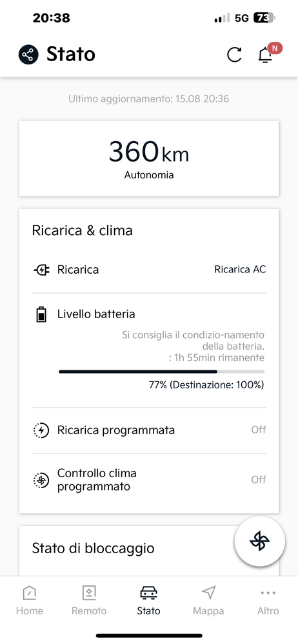Expand the Stato di bloccaggio section
This screenshot has width=298, height=644.
[93, 548]
